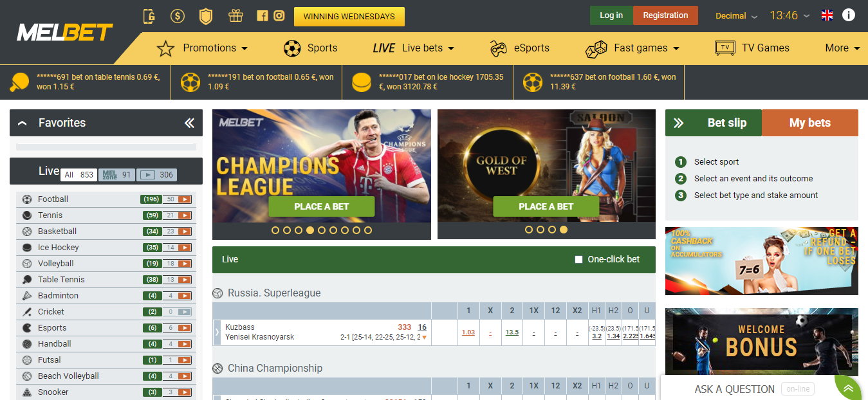Open the Welcome Bonus banner
Viewport: 868px width, 400px height.
[762, 341]
